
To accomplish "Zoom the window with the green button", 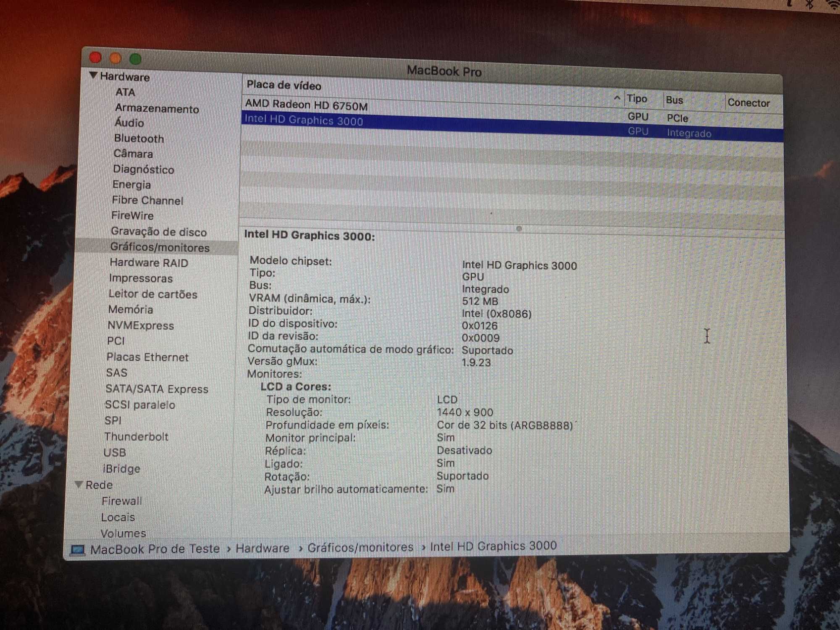I will [135, 59].
